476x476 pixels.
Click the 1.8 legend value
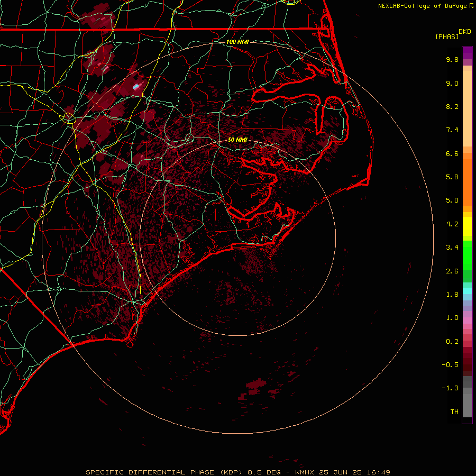click(452, 295)
